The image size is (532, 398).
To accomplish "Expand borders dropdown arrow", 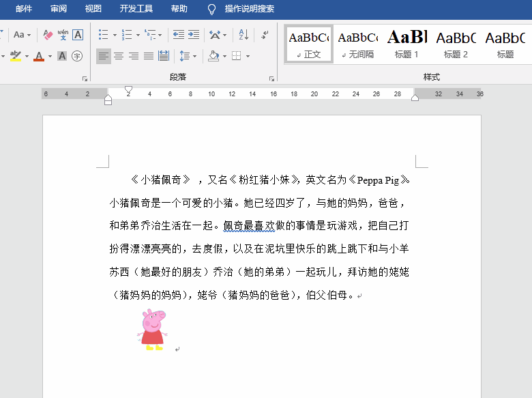I will 248,56.
